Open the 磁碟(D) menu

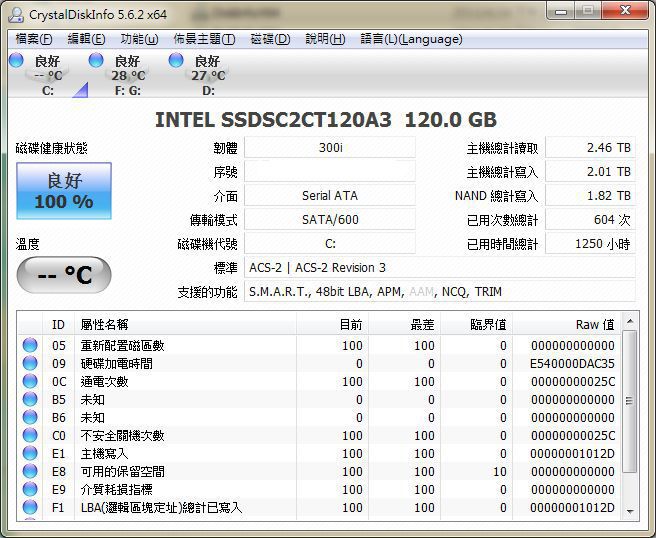click(270, 39)
